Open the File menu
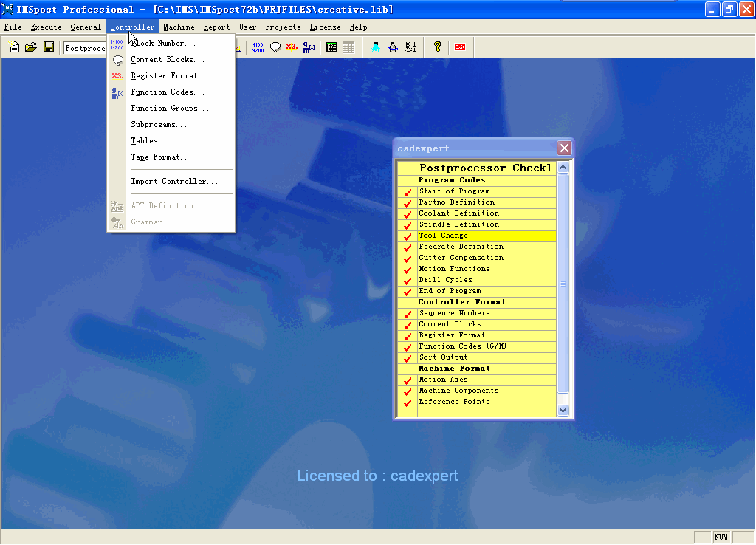Viewport: 756px width, 545px height. click(x=13, y=27)
